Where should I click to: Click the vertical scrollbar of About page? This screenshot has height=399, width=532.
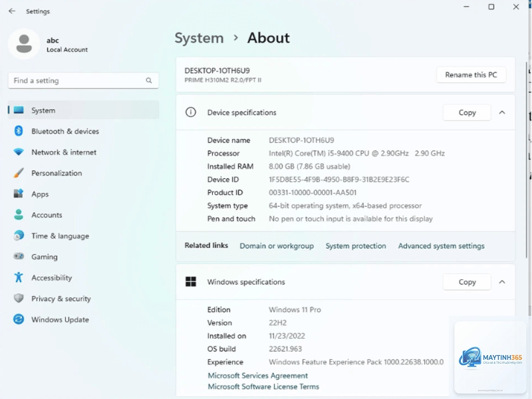tap(527, 160)
